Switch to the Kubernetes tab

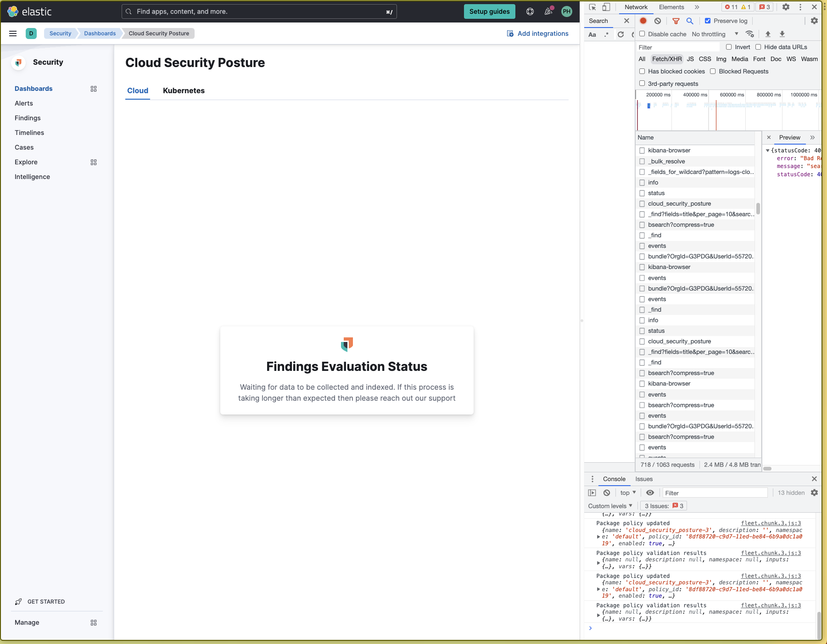[x=184, y=90]
